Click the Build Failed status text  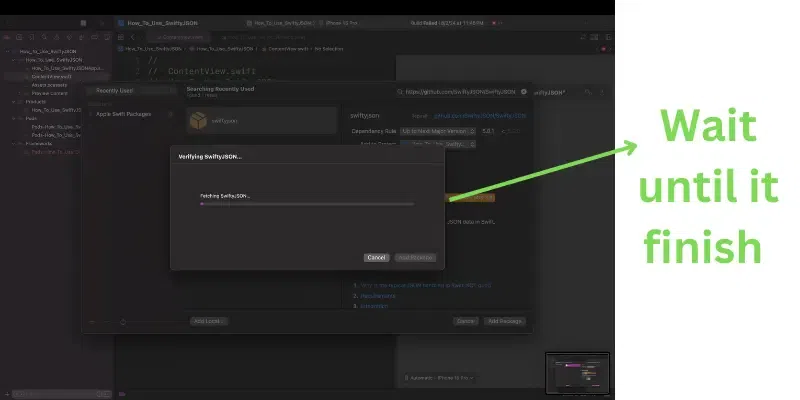click(446, 23)
